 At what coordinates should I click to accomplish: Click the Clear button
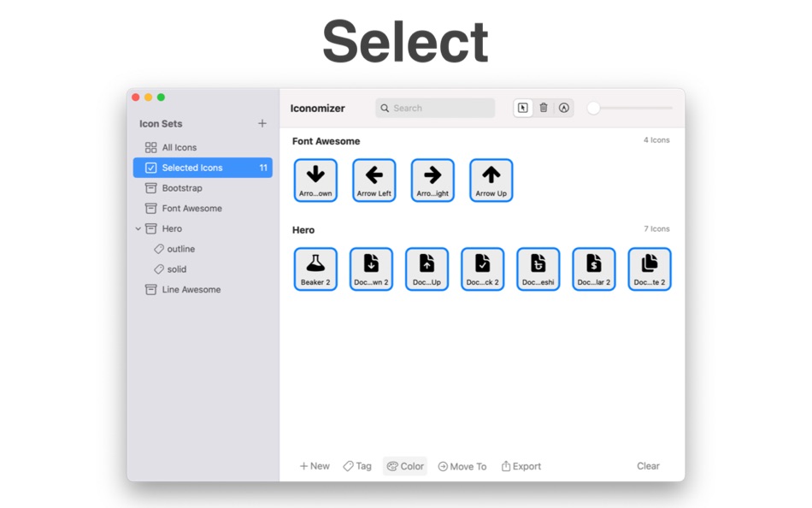click(x=648, y=466)
